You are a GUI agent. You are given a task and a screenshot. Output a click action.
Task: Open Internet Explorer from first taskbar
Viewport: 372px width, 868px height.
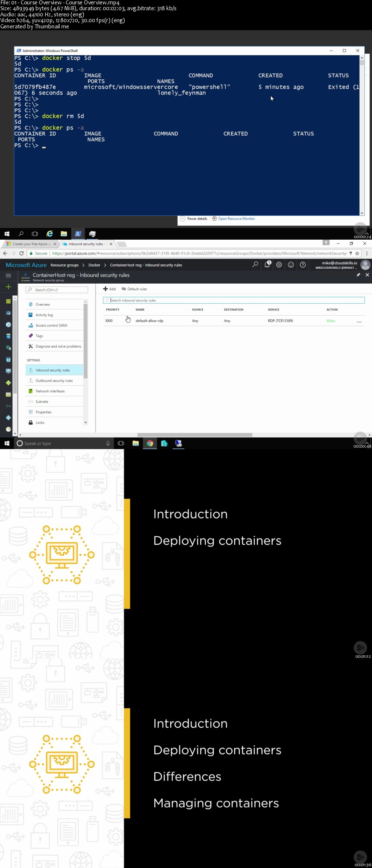(50, 234)
